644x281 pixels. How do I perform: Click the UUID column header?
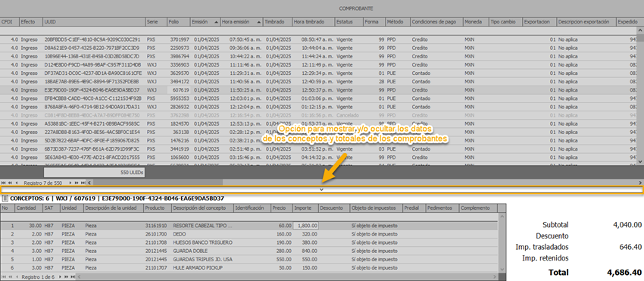point(94,22)
